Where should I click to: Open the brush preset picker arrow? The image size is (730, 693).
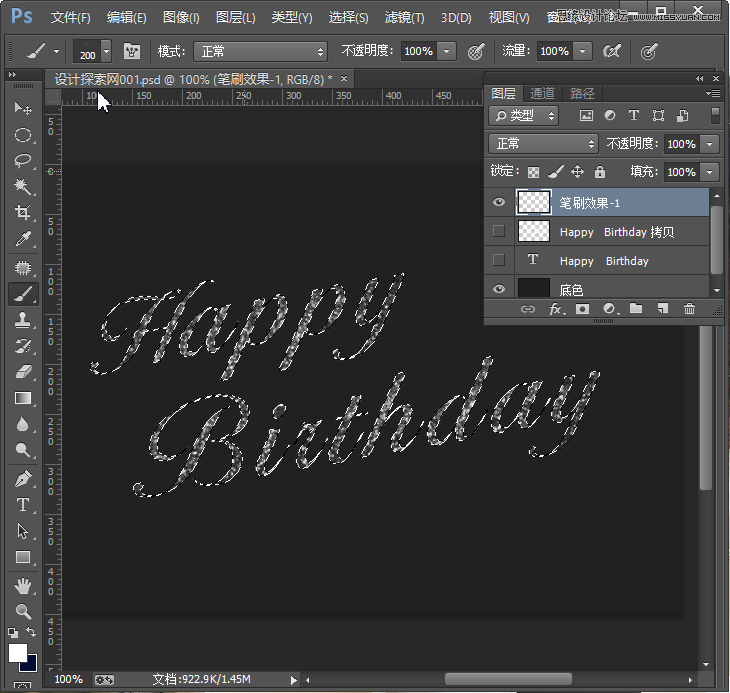click(x=107, y=51)
